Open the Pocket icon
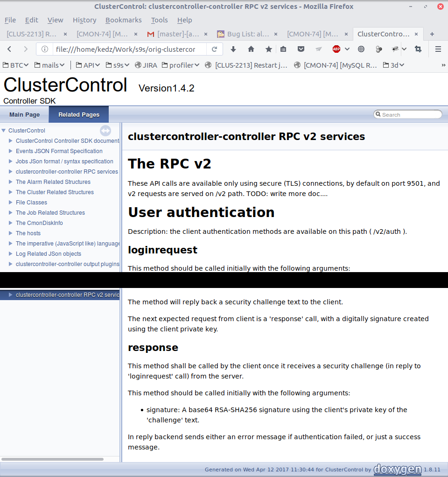The width and height of the screenshot is (448, 477). [301, 49]
